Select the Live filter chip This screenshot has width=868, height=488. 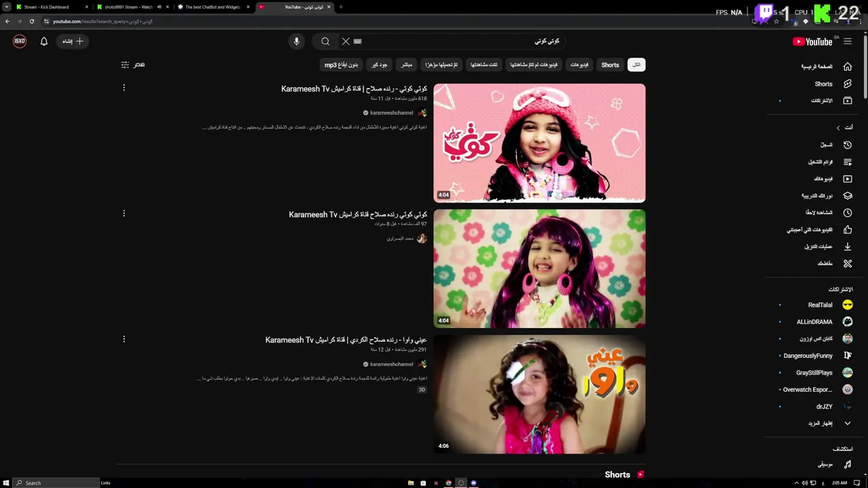(406, 65)
